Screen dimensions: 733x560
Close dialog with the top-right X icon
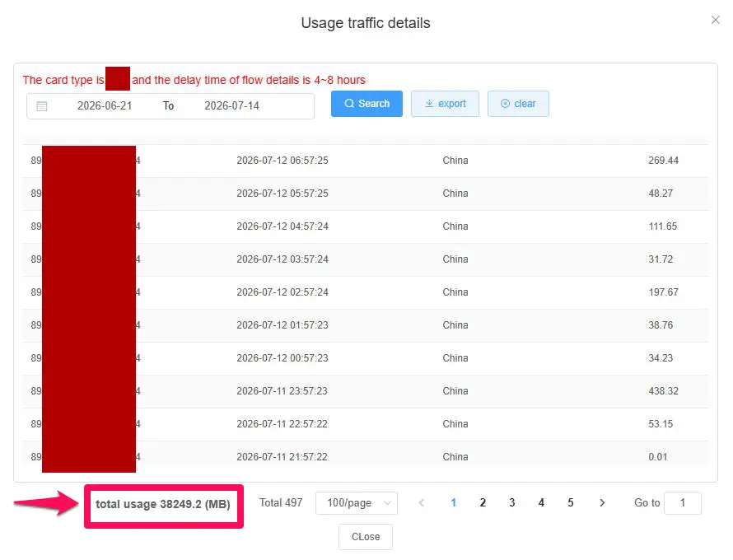point(715,20)
